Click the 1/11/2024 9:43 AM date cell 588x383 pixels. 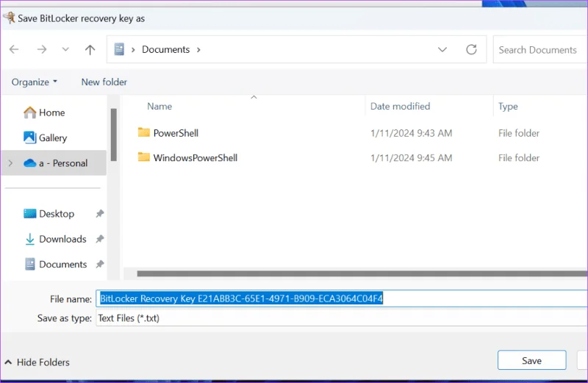pyautogui.click(x=412, y=133)
